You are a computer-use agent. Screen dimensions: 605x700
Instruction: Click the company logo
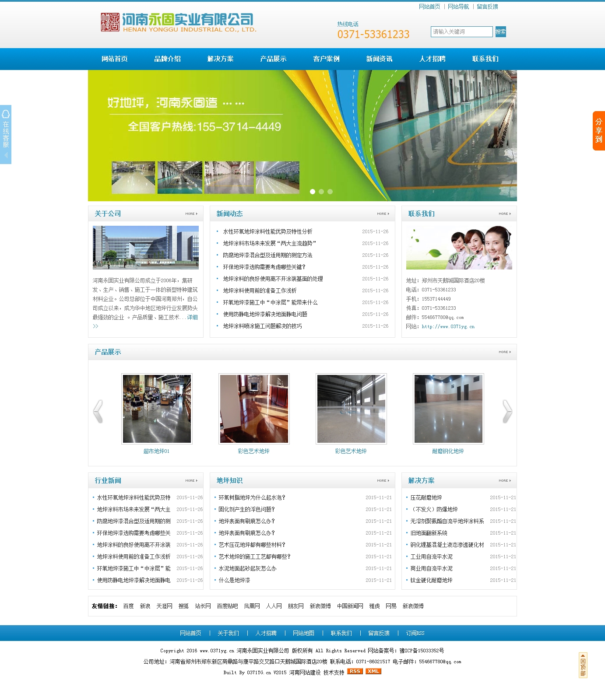pyautogui.click(x=178, y=22)
